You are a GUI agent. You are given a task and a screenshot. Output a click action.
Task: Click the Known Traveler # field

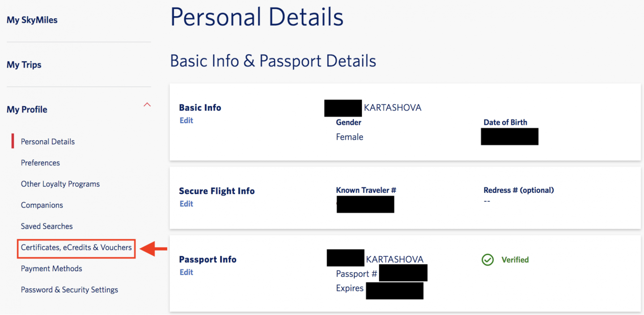point(365,204)
